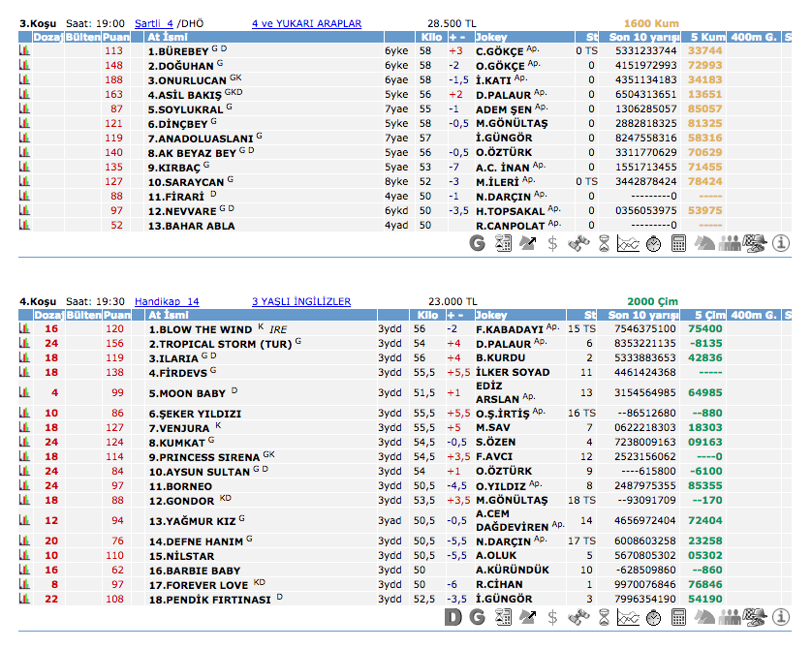Viewport: 812px width, 649px height.
Task: Select horse 1.BLOW THE WIND
Action: 200,329
